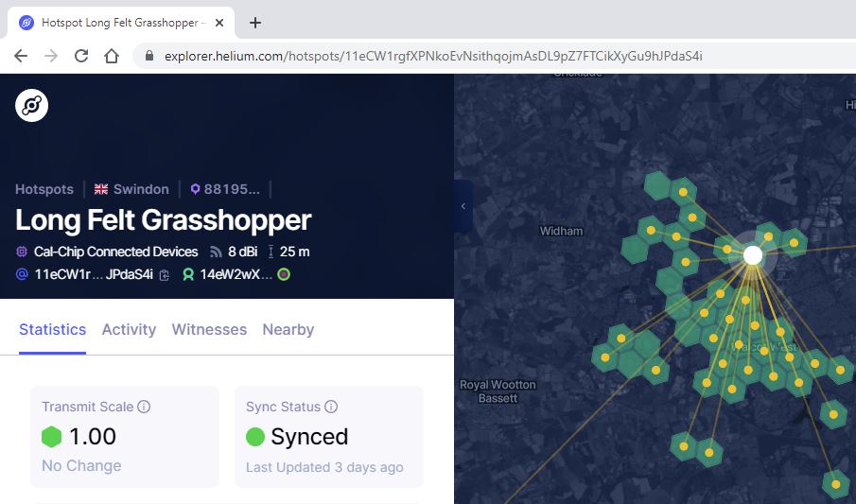856x504 pixels.
Task: Click the Transmit Scale info icon
Action: (144, 407)
